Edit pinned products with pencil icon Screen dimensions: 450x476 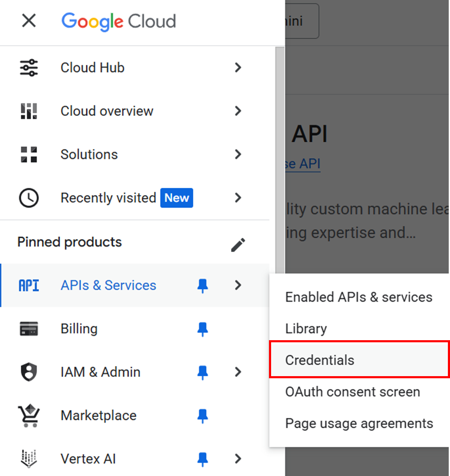click(238, 245)
